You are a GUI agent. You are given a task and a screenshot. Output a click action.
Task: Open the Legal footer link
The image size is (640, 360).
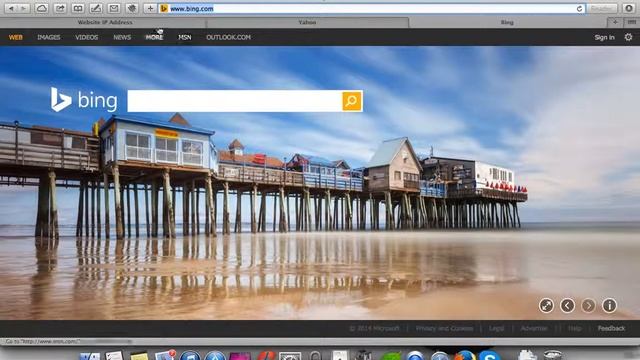coord(496,328)
